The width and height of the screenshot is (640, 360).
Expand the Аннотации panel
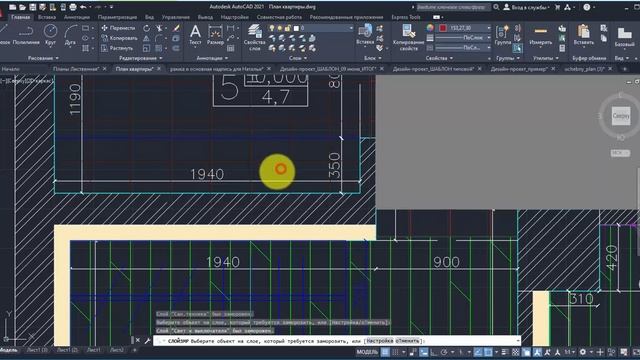(212, 58)
